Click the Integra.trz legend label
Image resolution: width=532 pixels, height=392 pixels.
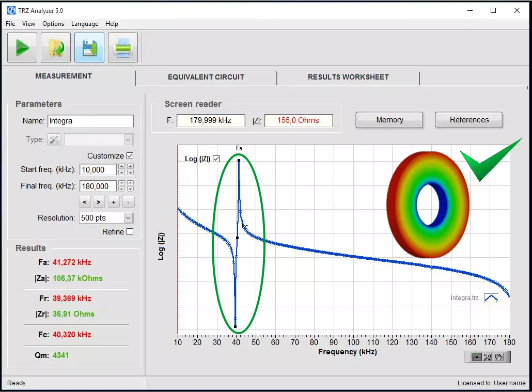pos(464,298)
